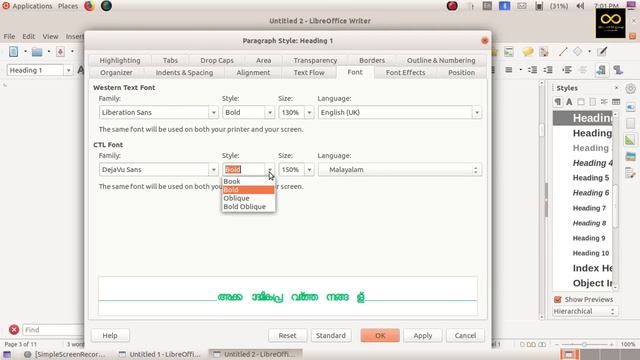The image size is (640, 360).
Task: Expand Western font Style dropdown
Action: coord(269,113)
